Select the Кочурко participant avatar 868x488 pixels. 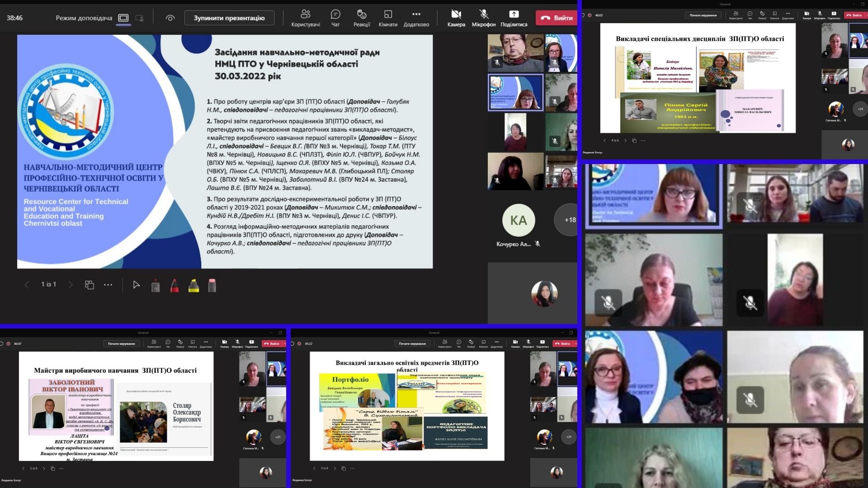[x=518, y=220]
